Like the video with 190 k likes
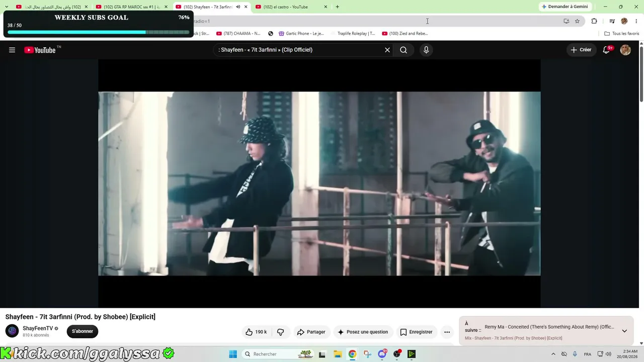Screen dimensions: 644x362 256,332
